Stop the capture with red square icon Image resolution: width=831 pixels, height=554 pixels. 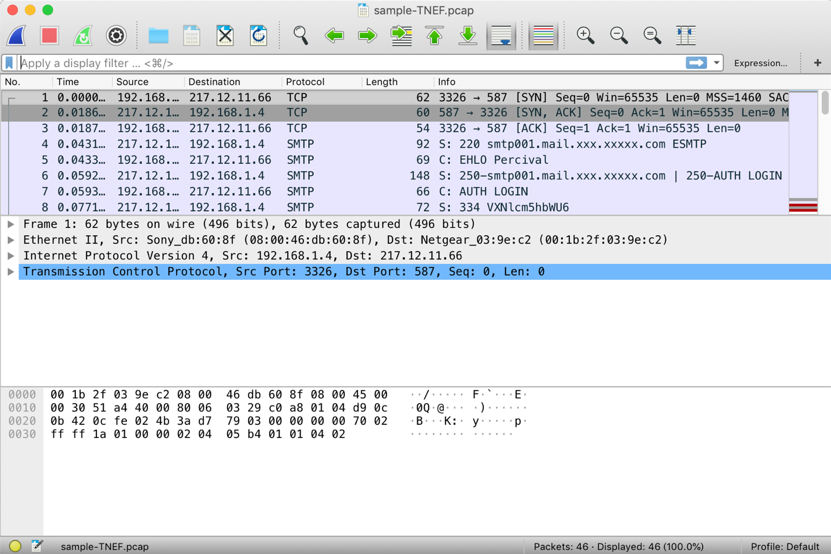click(49, 36)
